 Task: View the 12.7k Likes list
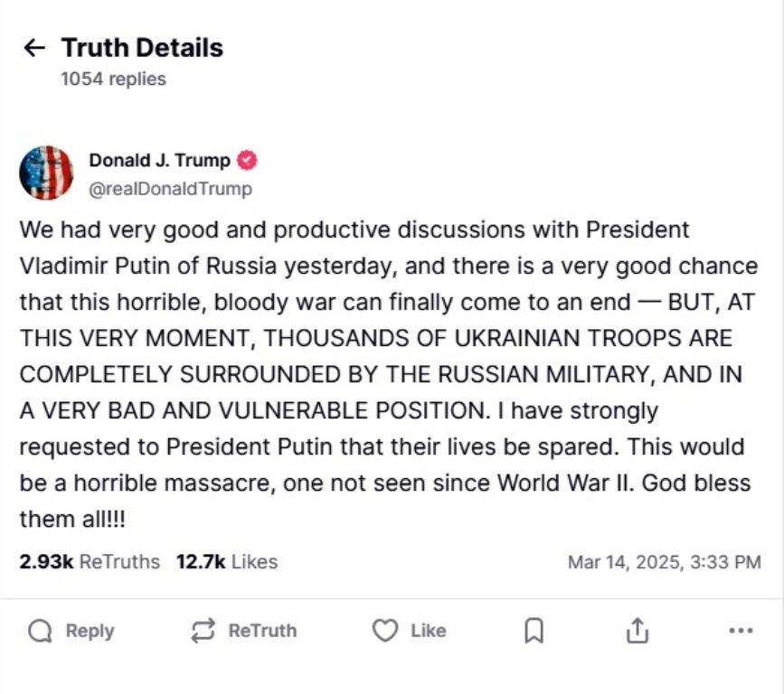(x=227, y=562)
